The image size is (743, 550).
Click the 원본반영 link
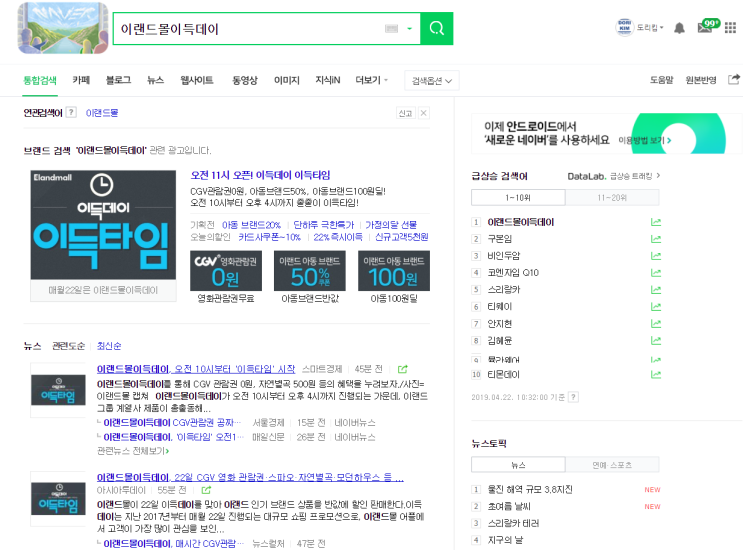click(700, 80)
